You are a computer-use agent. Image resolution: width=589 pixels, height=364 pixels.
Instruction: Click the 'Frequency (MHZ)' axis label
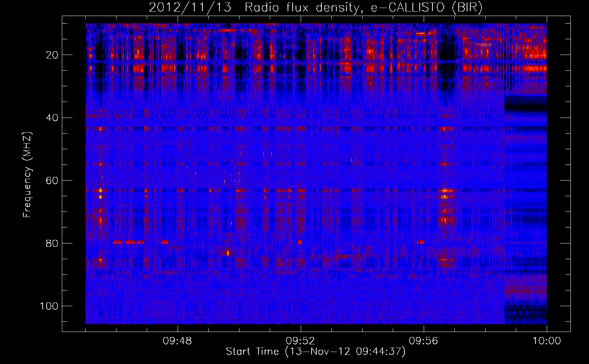[x=27, y=175]
